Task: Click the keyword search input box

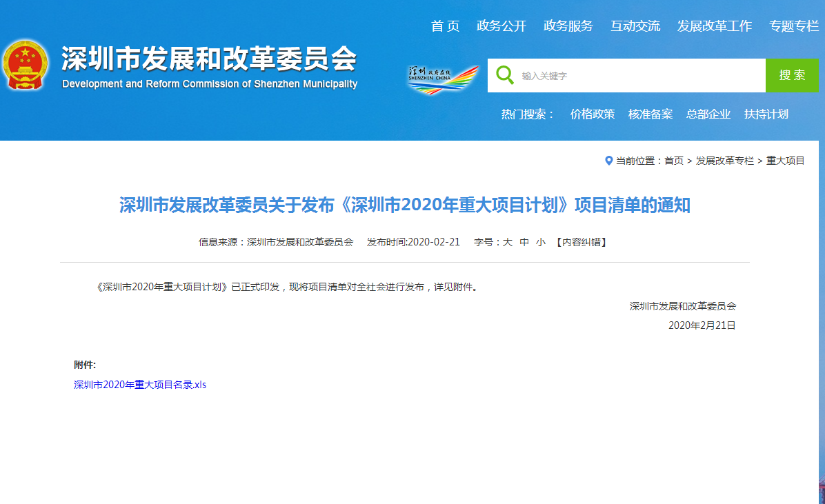Action: point(642,76)
